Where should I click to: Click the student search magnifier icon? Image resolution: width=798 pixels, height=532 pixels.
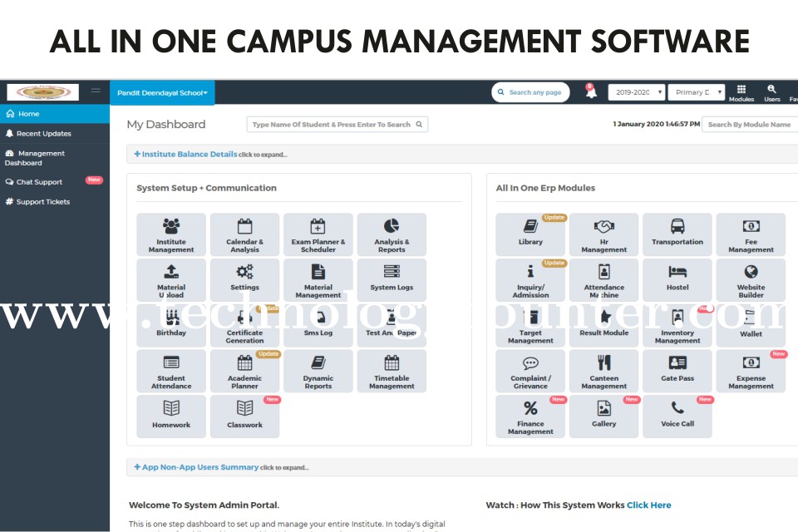coord(419,124)
